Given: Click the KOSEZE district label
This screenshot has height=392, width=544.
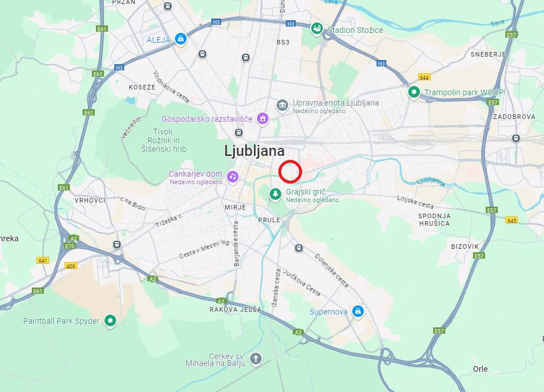Looking at the screenshot, I should [142, 87].
